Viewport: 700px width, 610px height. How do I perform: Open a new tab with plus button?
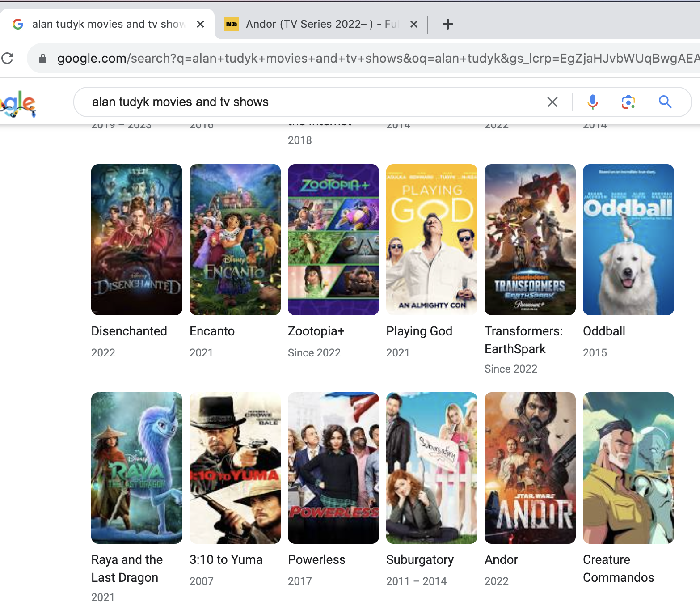tap(447, 24)
